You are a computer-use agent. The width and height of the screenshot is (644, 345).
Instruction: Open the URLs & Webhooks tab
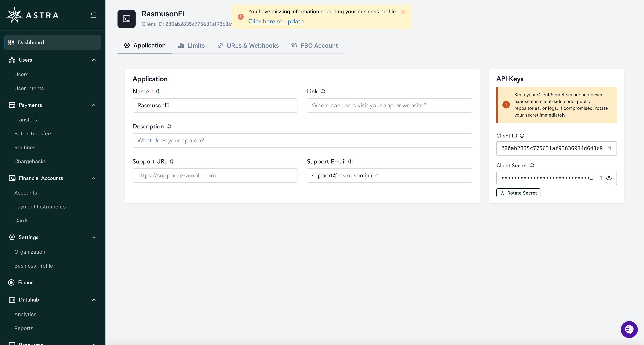tap(248, 46)
